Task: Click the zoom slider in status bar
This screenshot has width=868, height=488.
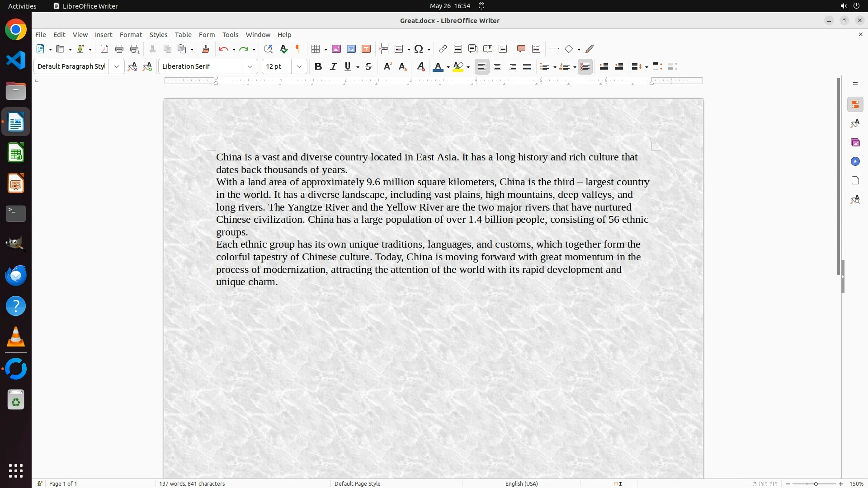Action: 815,483
